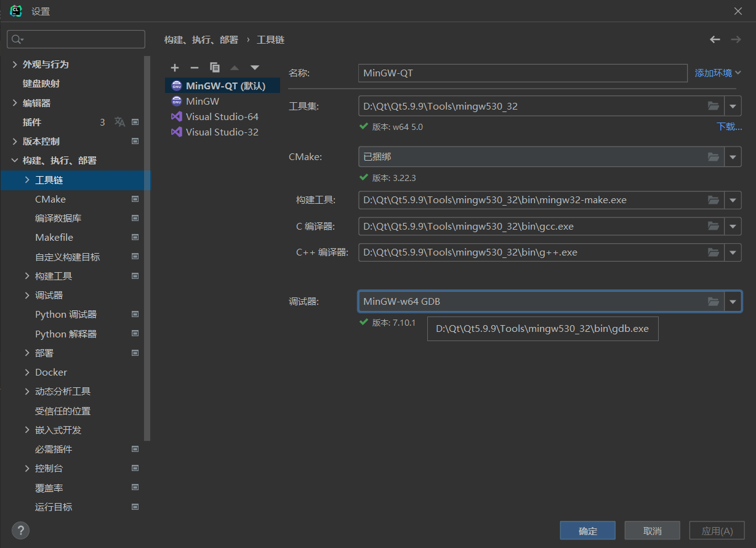Viewport: 756px width, 548px height.
Task: Go forward with right arrow icon
Action: point(736,39)
